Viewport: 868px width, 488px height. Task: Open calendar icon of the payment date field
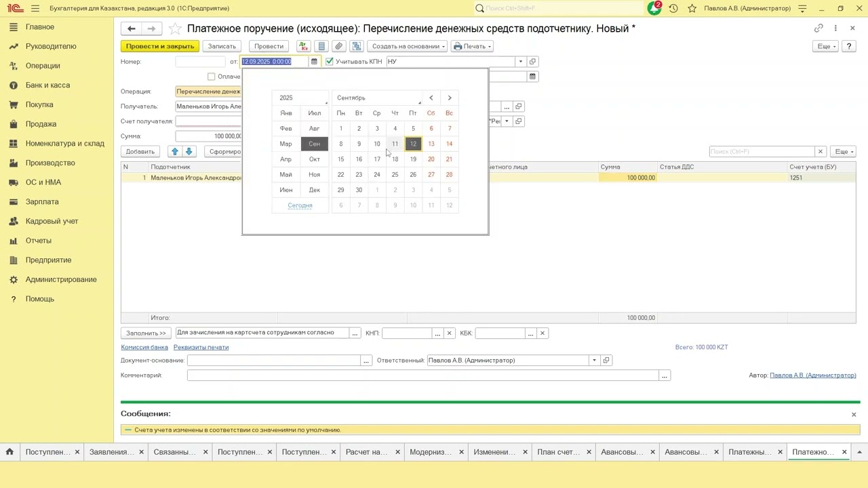coord(532,77)
